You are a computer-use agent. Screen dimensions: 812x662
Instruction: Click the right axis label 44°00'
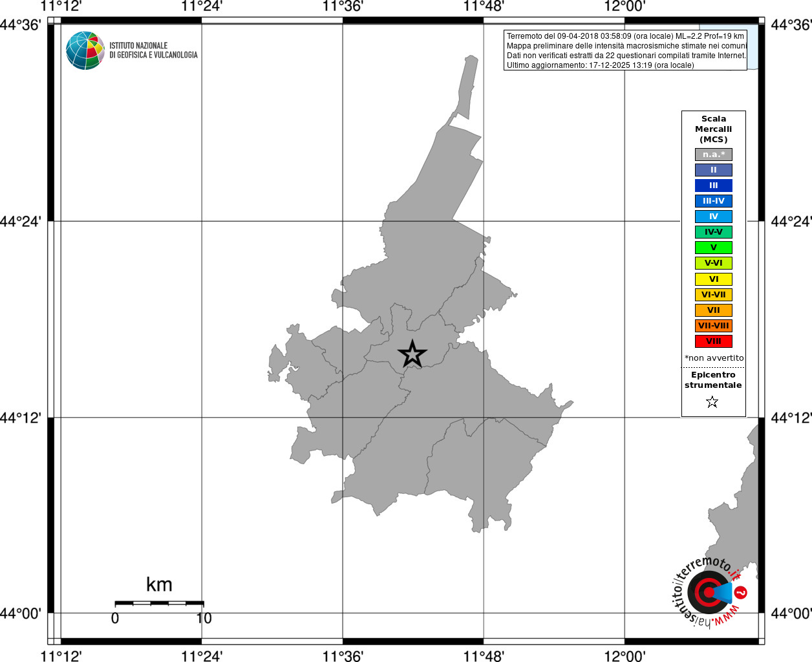click(791, 614)
